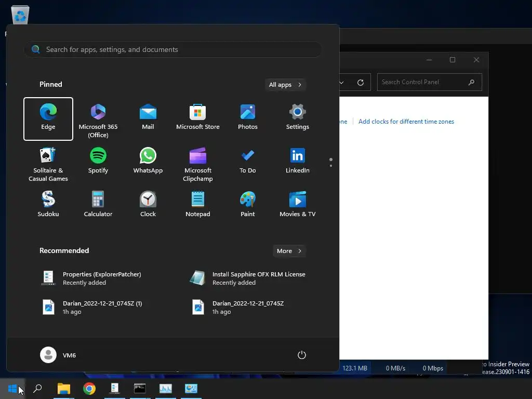Open the Recycle Bin on desktop
The image size is (532, 399).
pos(20,15)
